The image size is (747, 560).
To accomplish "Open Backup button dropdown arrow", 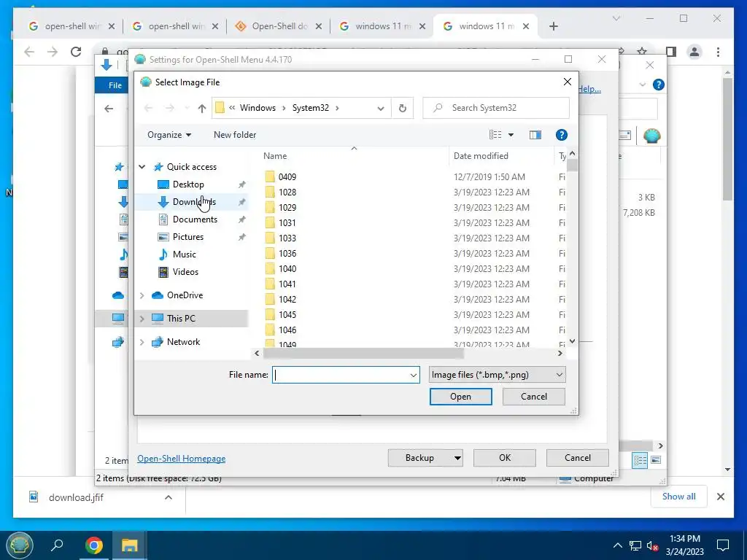I will 457,458.
